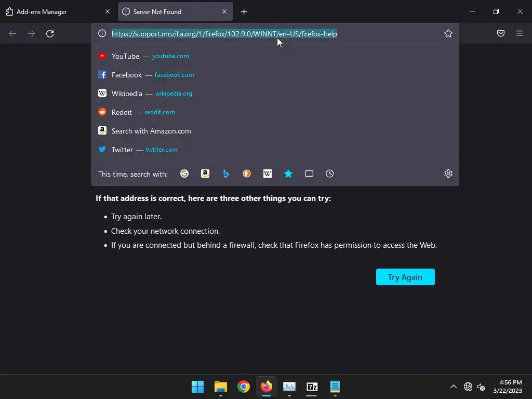The image size is (532, 399).
Task: Go forward one page
Action: (31, 34)
